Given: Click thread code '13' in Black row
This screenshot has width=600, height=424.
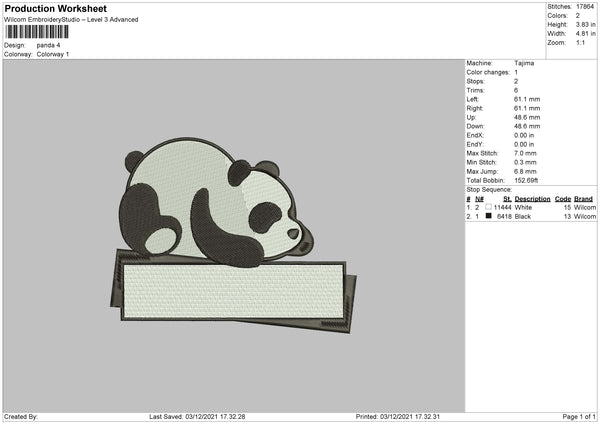Looking at the screenshot, I should (x=567, y=217).
